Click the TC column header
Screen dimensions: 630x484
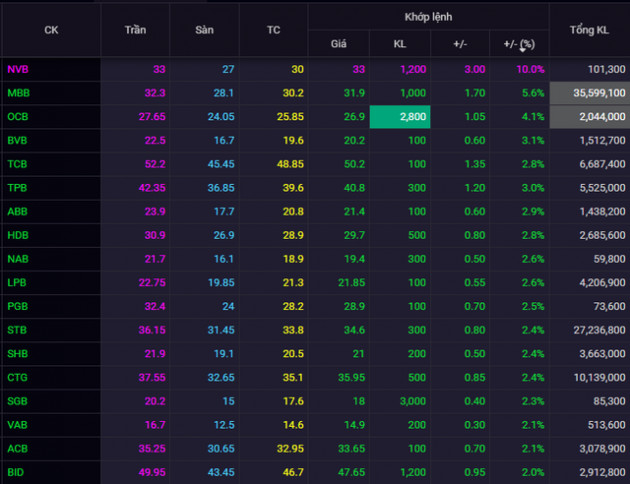[x=274, y=30]
